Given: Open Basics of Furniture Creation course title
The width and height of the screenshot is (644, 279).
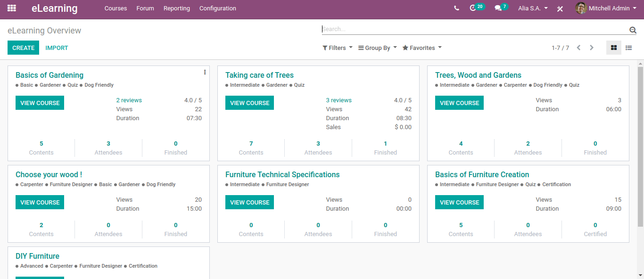Looking at the screenshot, I should click(x=482, y=174).
